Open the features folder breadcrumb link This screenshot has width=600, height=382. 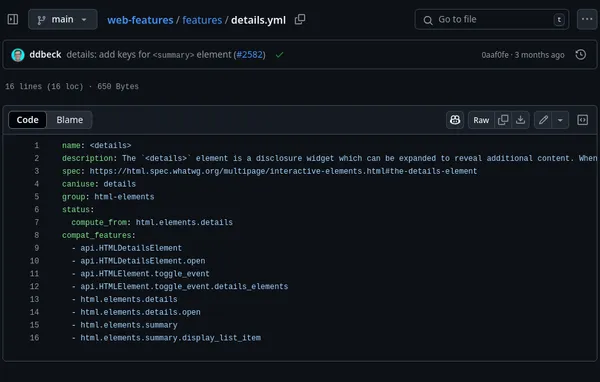(x=202, y=20)
